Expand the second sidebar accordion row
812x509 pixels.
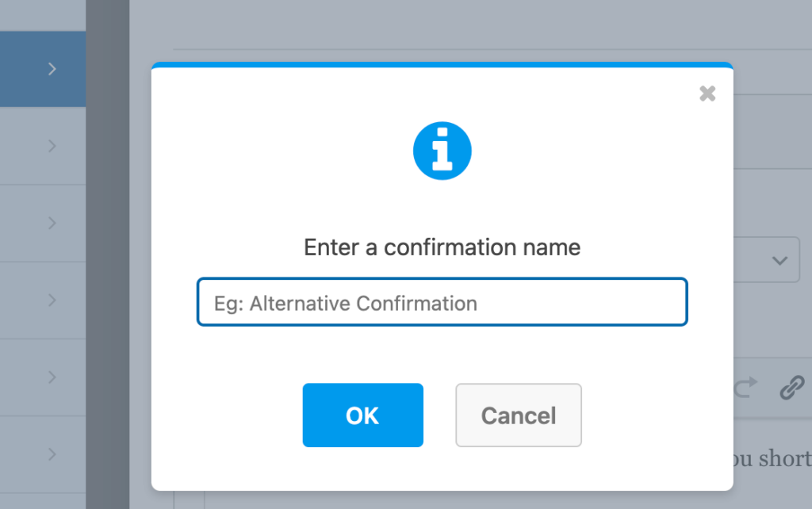coord(52,146)
